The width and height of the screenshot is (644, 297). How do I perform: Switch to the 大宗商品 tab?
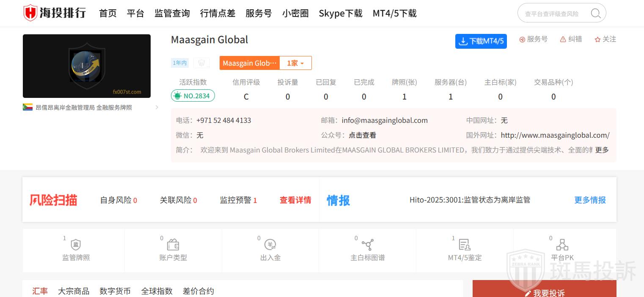pos(74,291)
